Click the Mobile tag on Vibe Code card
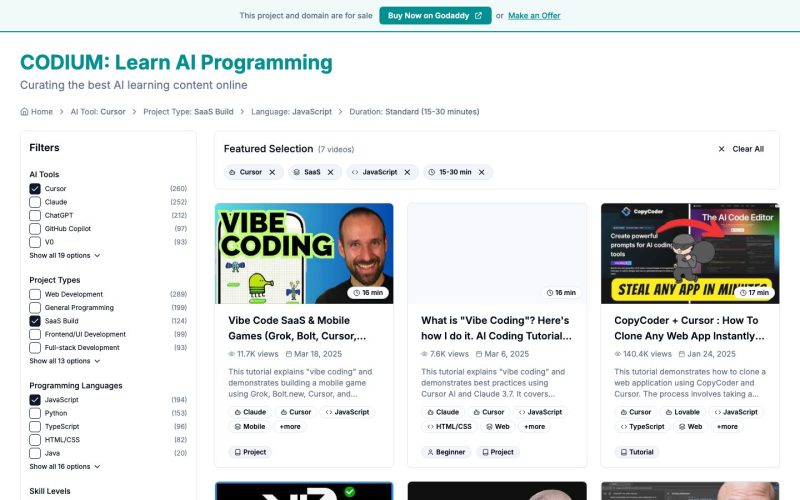 point(250,427)
